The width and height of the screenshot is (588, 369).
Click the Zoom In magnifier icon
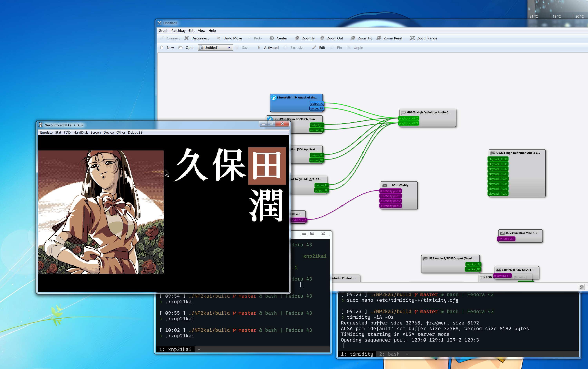[297, 38]
